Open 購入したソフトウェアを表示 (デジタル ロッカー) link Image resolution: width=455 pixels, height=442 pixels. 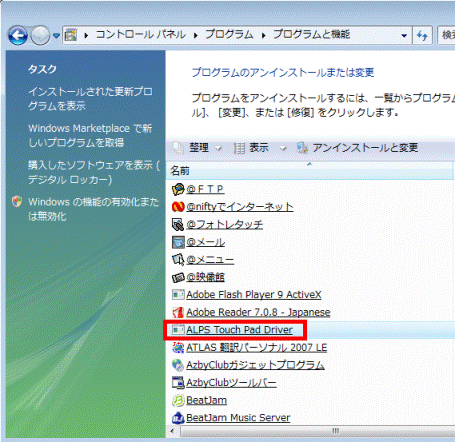(x=94, y=172)
